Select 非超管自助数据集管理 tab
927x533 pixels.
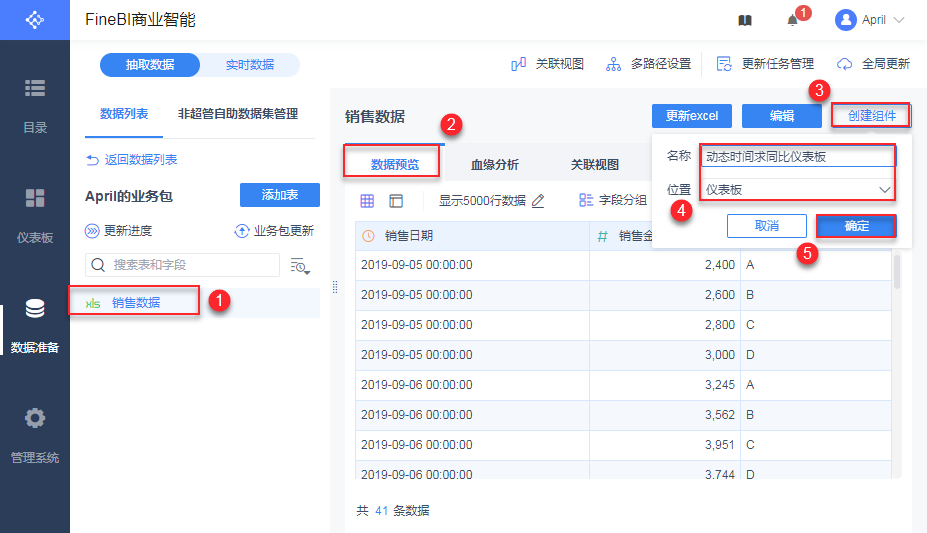(237, 114)
